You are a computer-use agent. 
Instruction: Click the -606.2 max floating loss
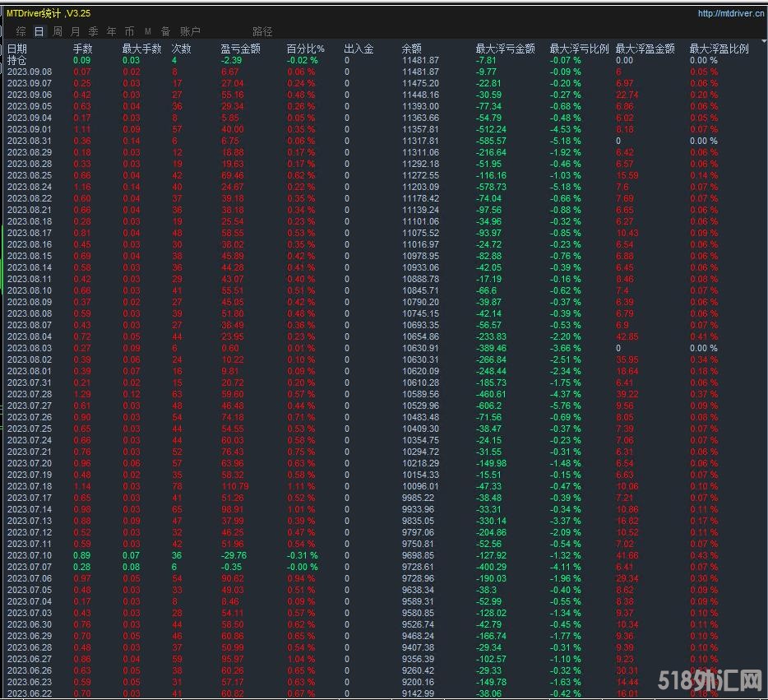pyautogui.click(x=488, y=406)
